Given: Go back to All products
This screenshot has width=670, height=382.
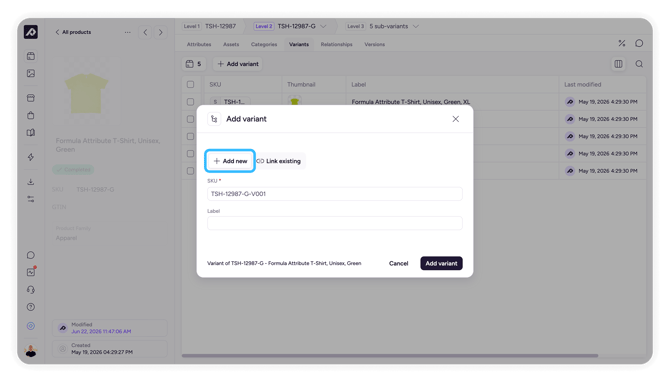Looking at the screenshot, I should coord(73,32).
